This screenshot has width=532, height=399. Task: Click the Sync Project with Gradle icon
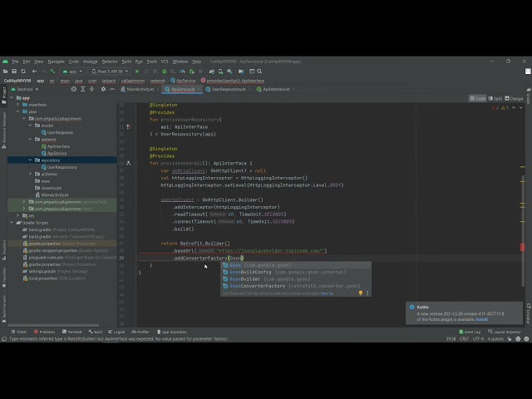click(x=212, y=71)
